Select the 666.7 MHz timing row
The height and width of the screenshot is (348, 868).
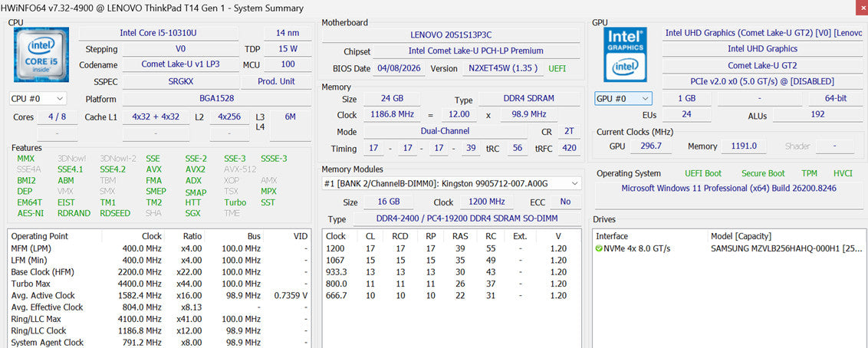452,295
